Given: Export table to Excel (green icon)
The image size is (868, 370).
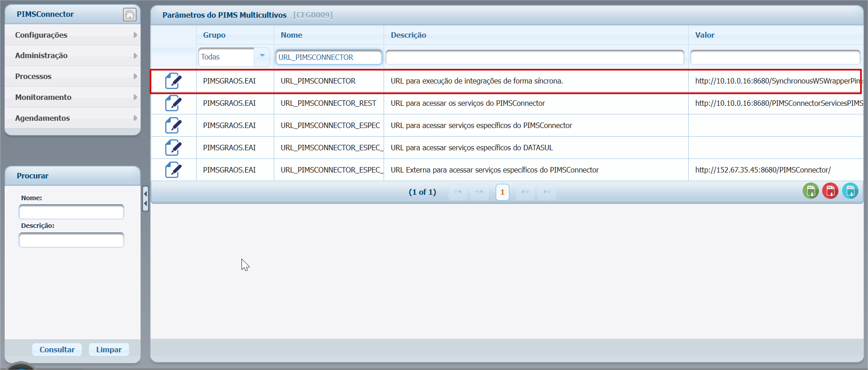Looking at the screenshot, I should (x=811, y=191).
